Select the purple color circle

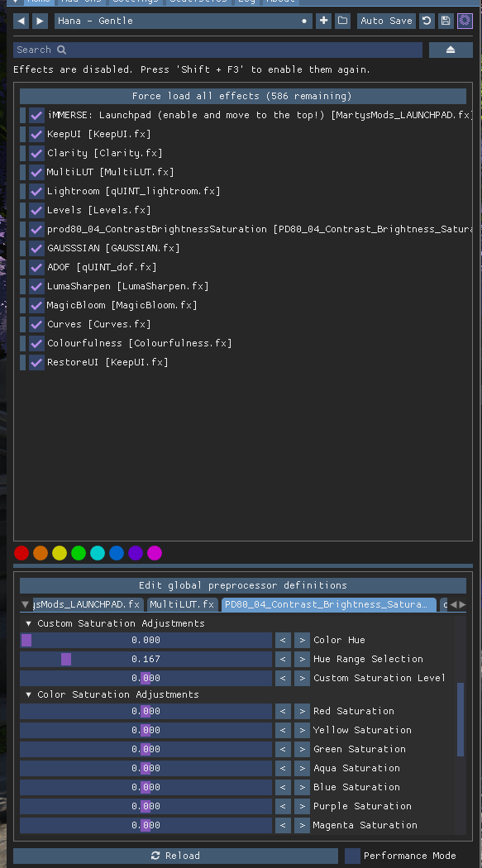(x=136, y=553)
